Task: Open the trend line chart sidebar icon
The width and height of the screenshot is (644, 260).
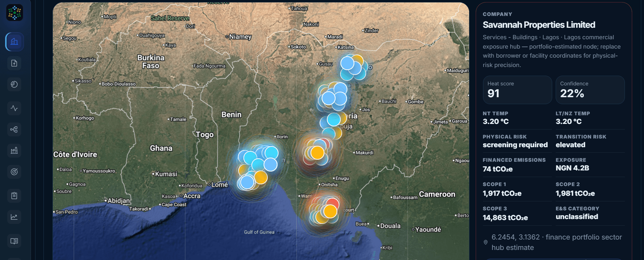Action: 14,217
